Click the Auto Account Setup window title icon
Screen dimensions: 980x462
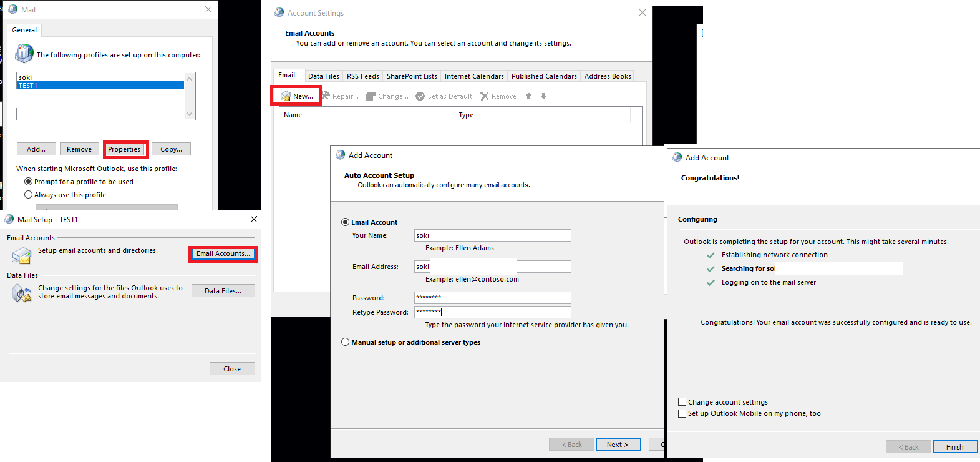[x=341, y=155]
